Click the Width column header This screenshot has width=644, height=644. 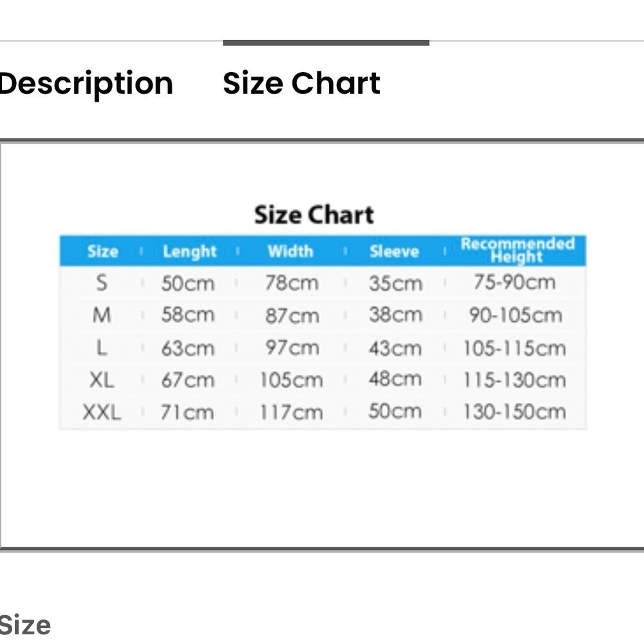click(x=290, y=251)
